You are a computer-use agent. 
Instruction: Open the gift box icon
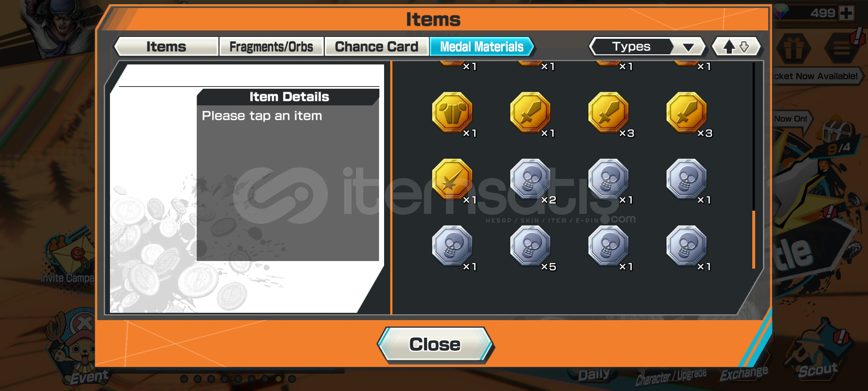tap(793, 49)
